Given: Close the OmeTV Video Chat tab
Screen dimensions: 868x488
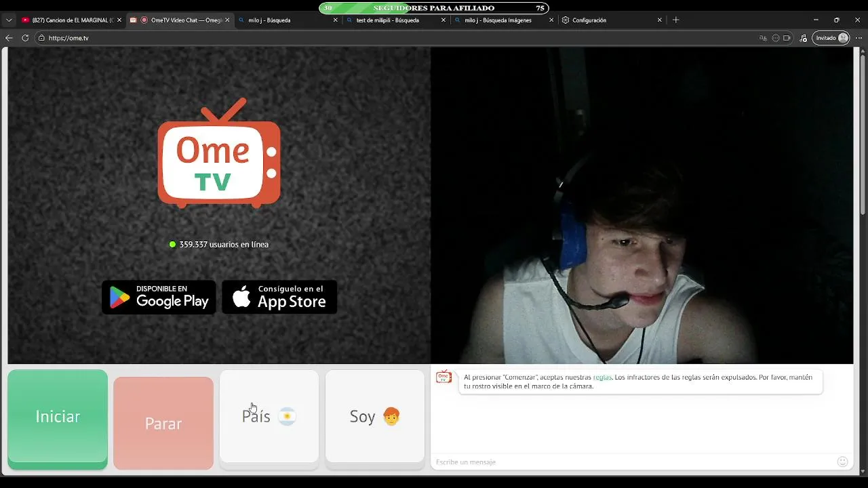Looking at the screenshot, I should tap(227, 20).
